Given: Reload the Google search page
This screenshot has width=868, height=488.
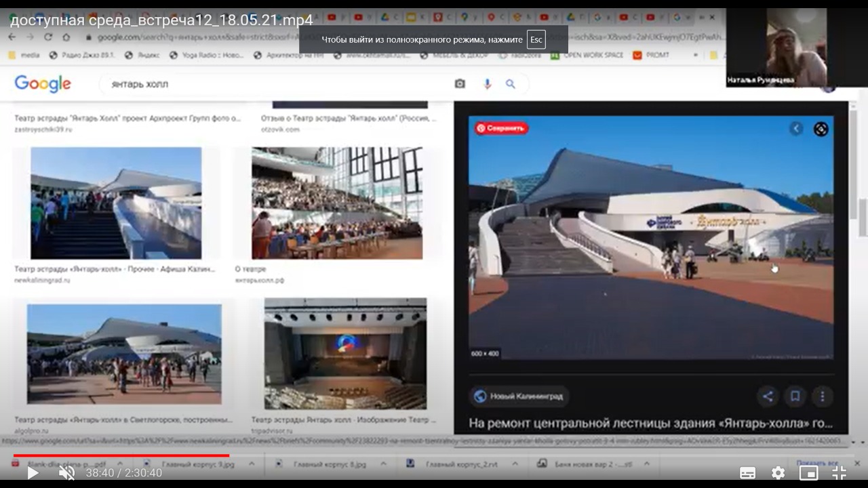Looking at the screenshot, I should click(x=48, y=37).
